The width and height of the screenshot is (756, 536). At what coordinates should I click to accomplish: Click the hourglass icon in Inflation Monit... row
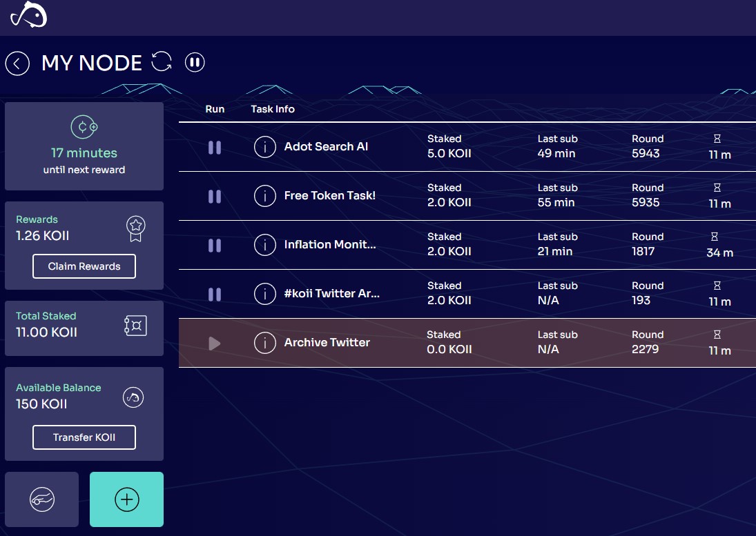click(x=715, y=237)
